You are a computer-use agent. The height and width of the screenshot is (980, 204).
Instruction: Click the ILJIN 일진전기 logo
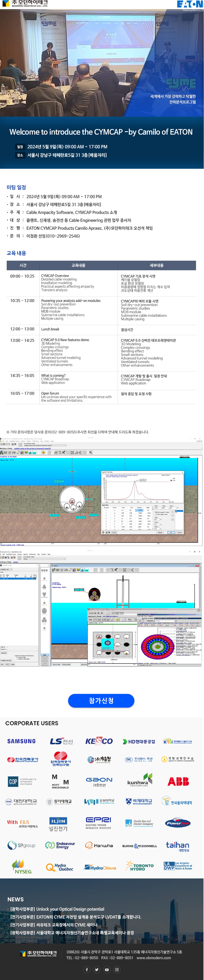(x=58, y=824)
